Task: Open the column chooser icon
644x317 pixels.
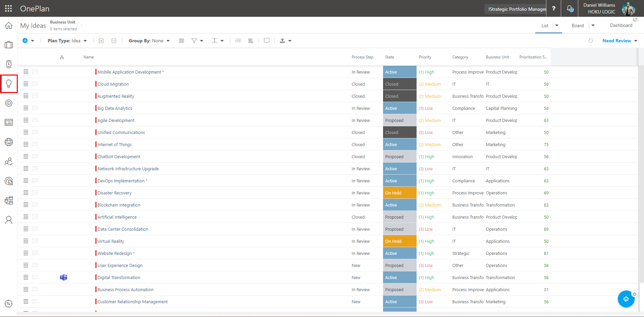Action: click(181, 41)
